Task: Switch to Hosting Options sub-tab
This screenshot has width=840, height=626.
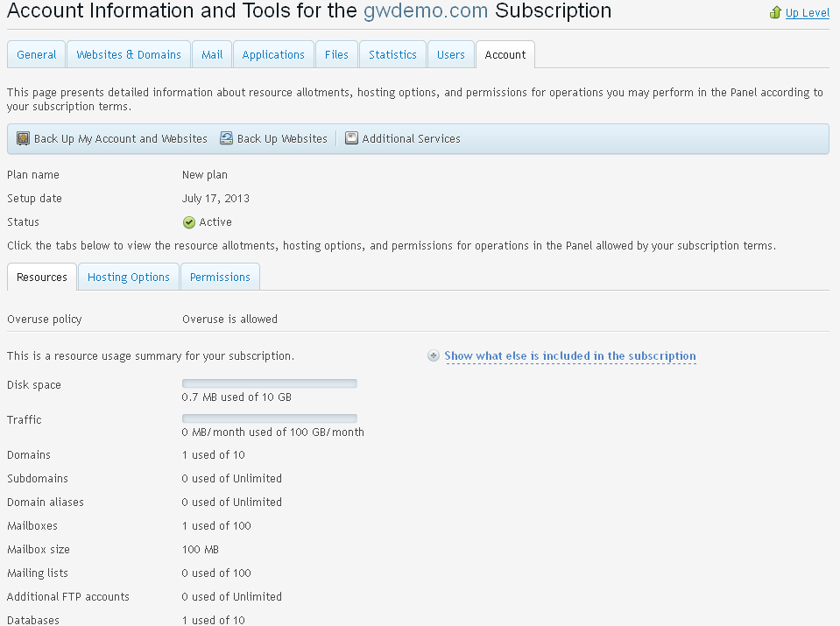Action: [x=129, y=277]
